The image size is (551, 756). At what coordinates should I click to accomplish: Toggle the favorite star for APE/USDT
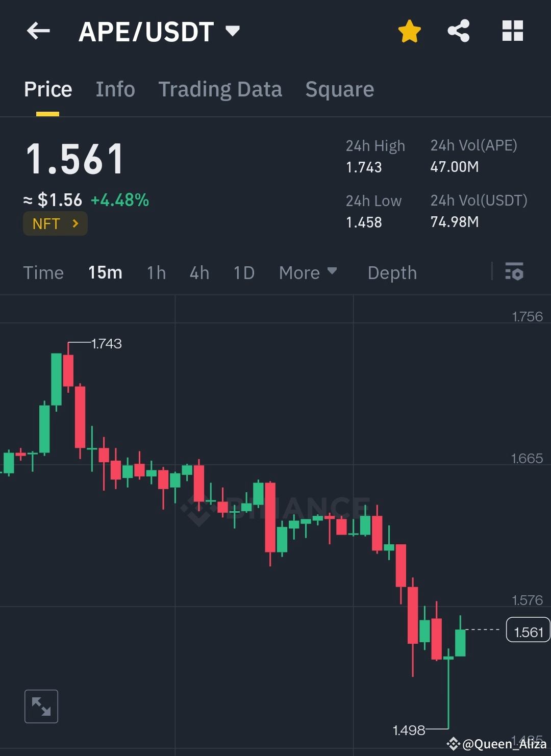click(409, 31)
